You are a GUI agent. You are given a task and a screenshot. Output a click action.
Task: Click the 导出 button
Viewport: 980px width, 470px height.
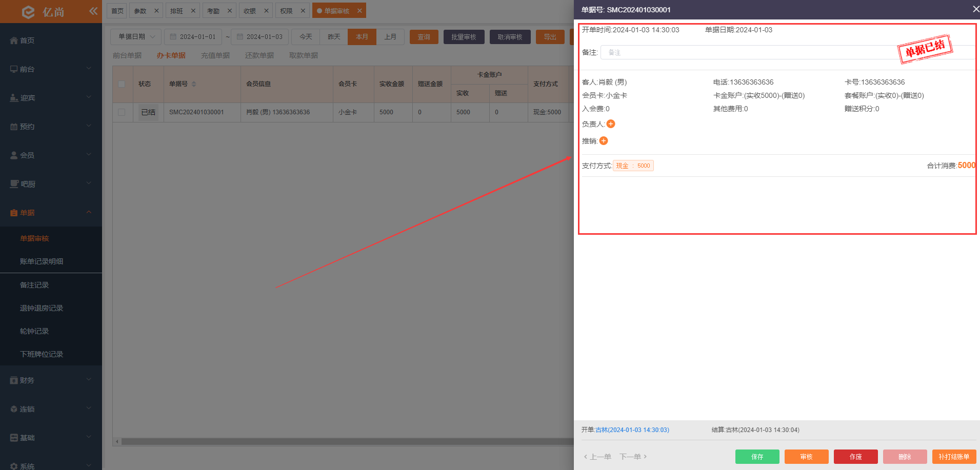tap(550, 37)
